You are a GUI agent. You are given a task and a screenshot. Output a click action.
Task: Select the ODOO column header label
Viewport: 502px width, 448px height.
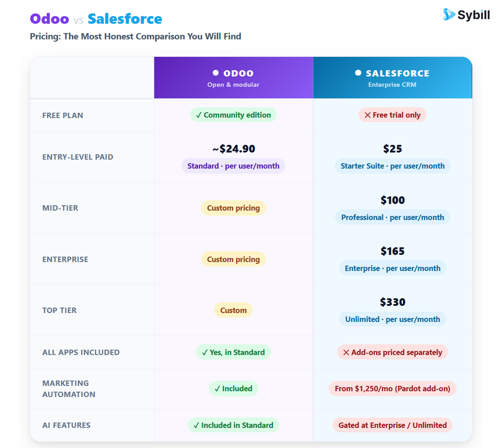click(238, 73)
